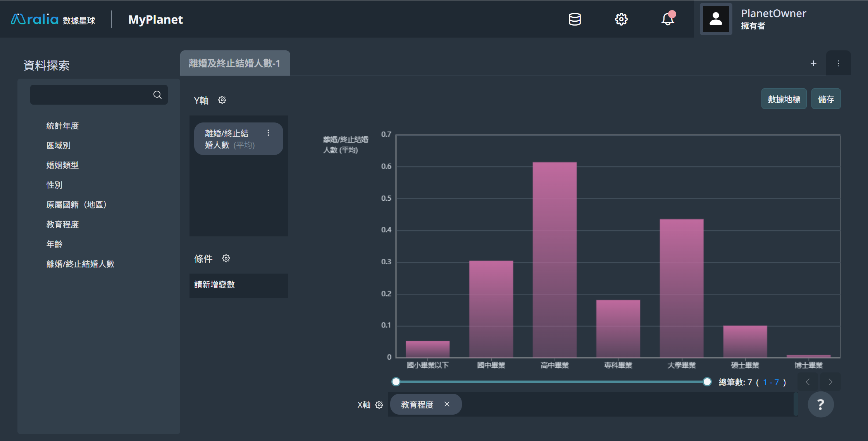The height and width of the screenshot is (441, 868).
Task: Click the 國中畢業 bar
Action: 491,309
